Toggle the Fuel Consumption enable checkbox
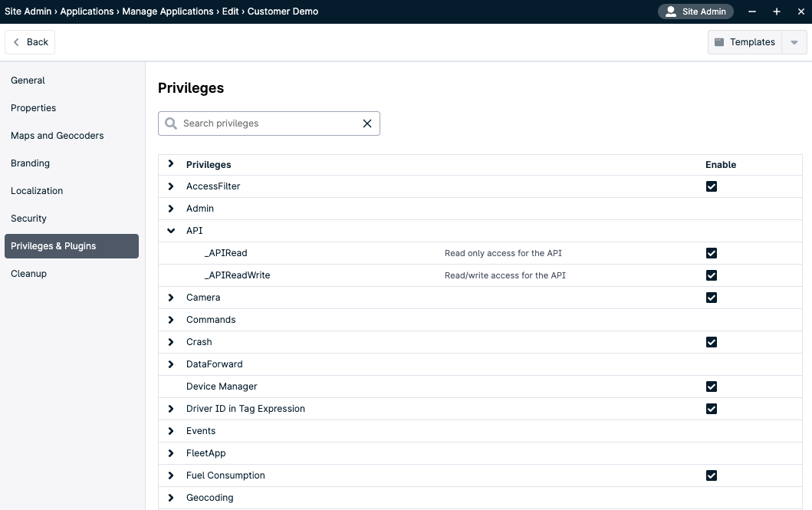 pyautogui.click(x=712, y=475)
